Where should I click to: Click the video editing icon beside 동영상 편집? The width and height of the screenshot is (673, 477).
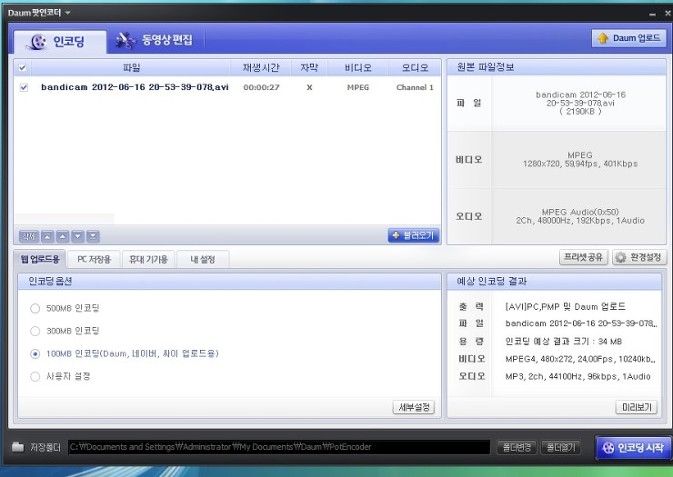(125, 40)
